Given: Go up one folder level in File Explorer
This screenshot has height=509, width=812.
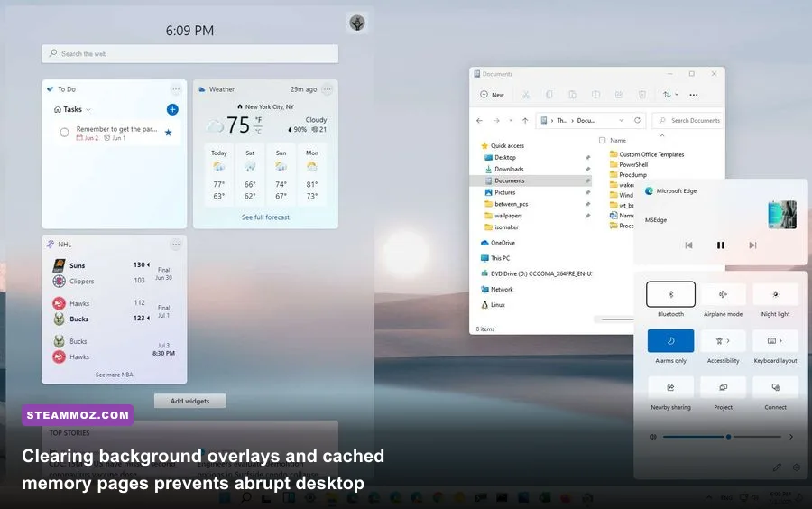Looking at the screenshot, I should [525, 120].
